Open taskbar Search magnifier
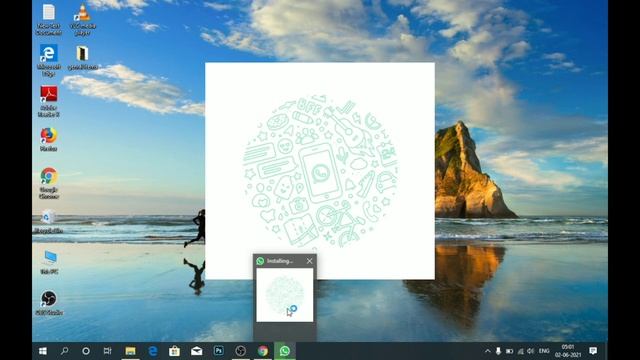 (64, 351)
